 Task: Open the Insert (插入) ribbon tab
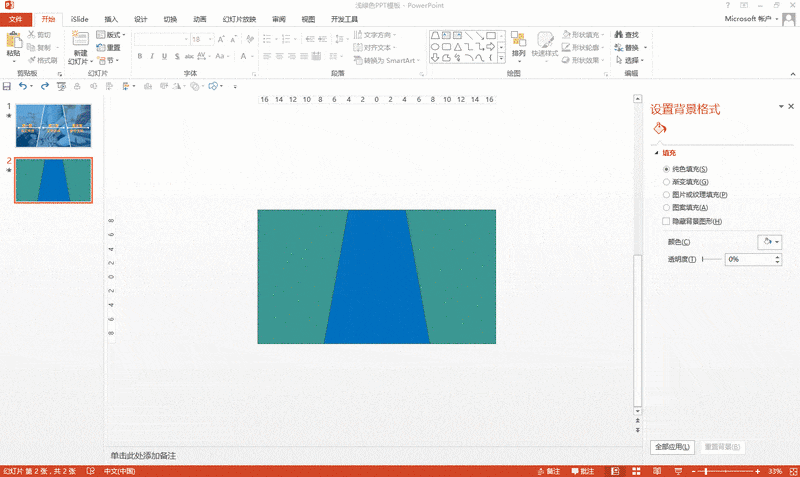click(x=111, y=19)
